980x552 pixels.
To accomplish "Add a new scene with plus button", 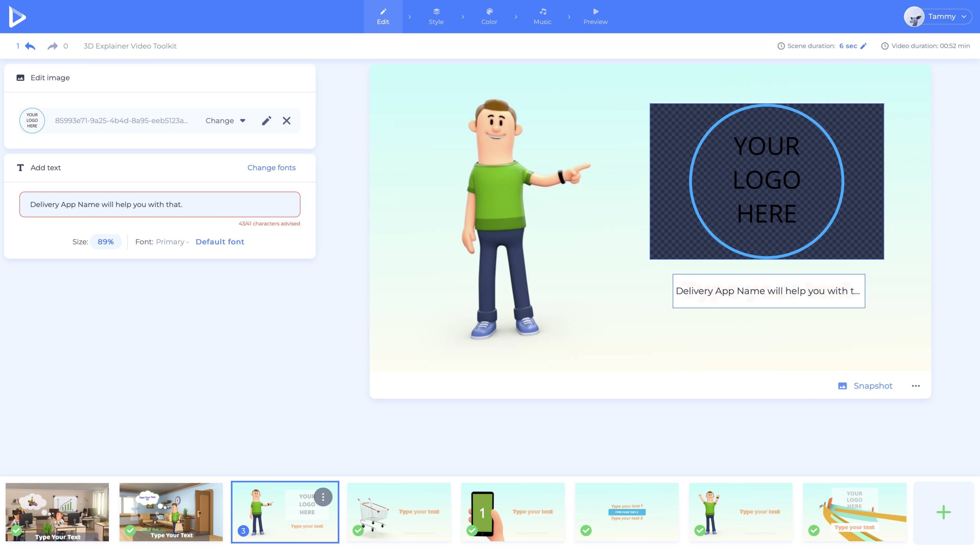I will tap(943, 512).
